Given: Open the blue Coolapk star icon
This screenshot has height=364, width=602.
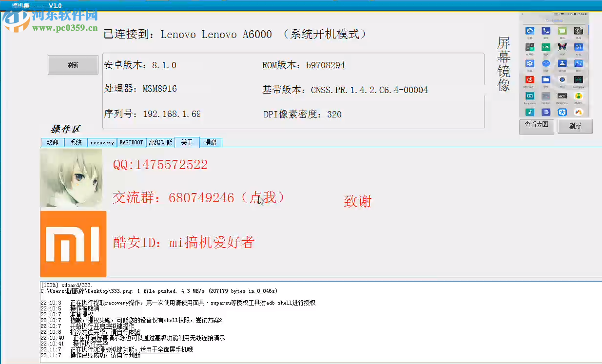Looking at the screenshot, I should (x=563, y=112).
